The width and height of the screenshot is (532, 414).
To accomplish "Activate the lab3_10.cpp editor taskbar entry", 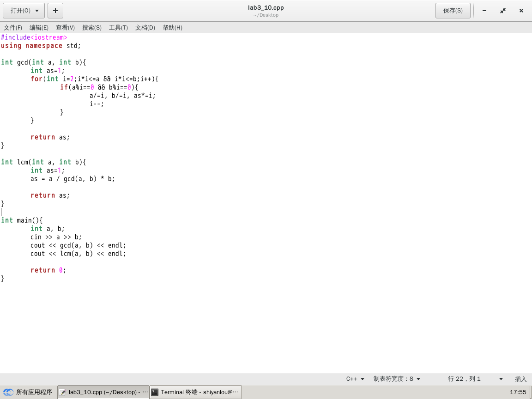I will 103,392.
